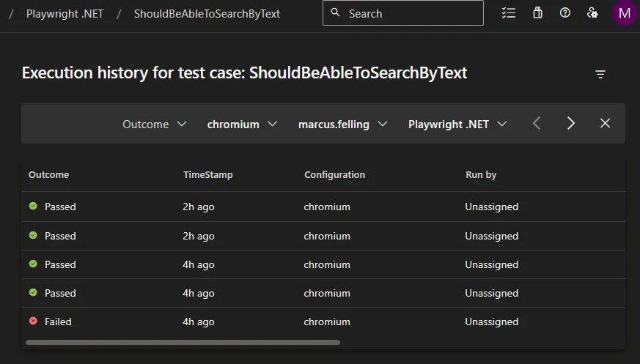
Task: Select the Failed test run row
Action: coord(293,322)
